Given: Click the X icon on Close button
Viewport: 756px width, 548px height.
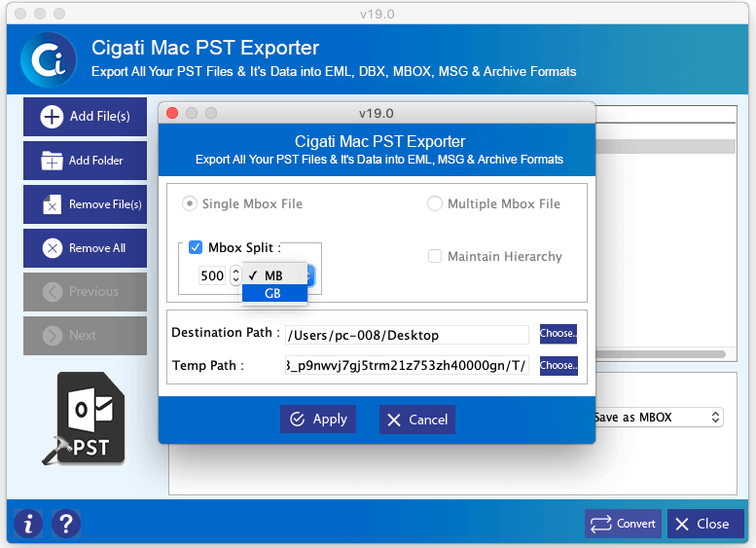Looking at the screenshot, I should click(x=682, y=524).
